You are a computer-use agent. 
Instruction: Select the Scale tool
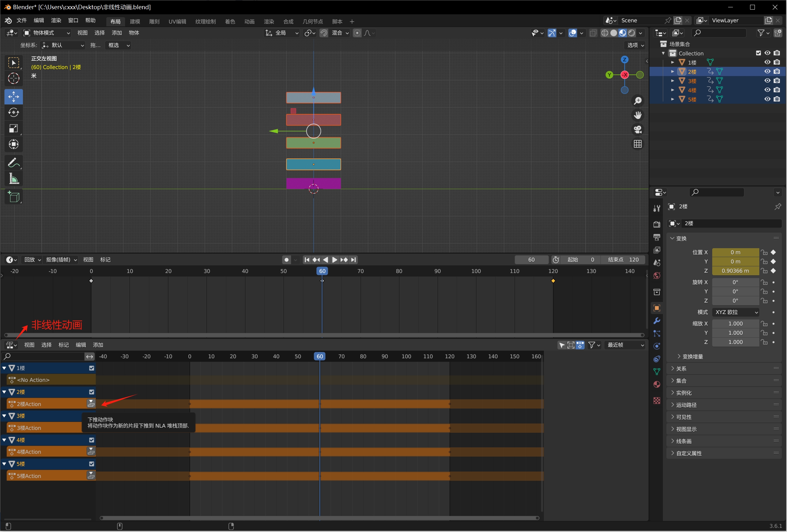[x=14, y=128]
